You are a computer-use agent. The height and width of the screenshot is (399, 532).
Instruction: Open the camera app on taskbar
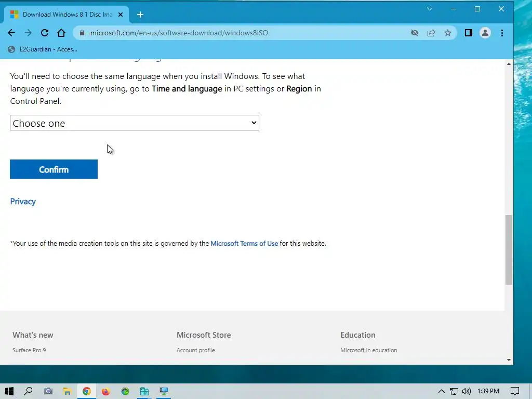[48, 391]
